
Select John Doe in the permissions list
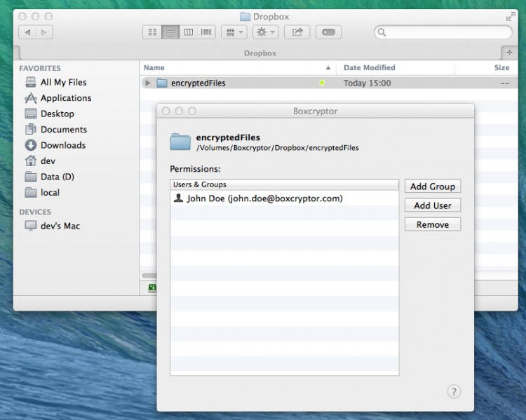(285, 198)
